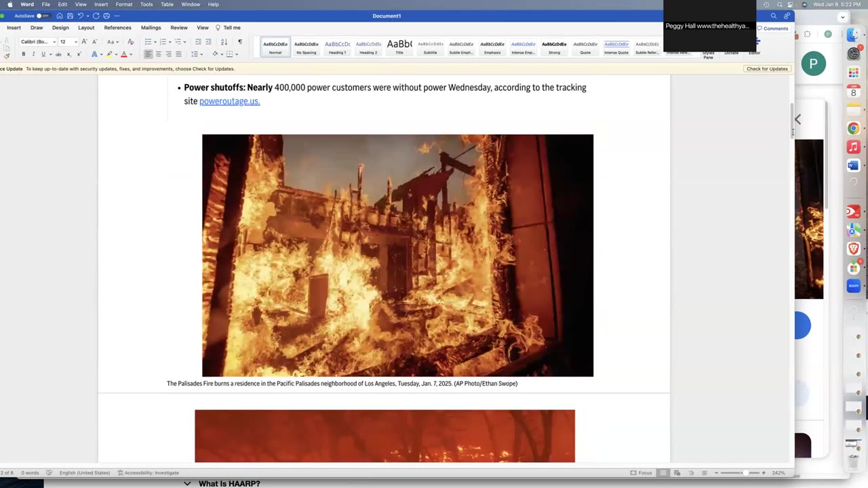
Task: Switch to Print Layout view in status bar
Action: [x=664, y=472]
